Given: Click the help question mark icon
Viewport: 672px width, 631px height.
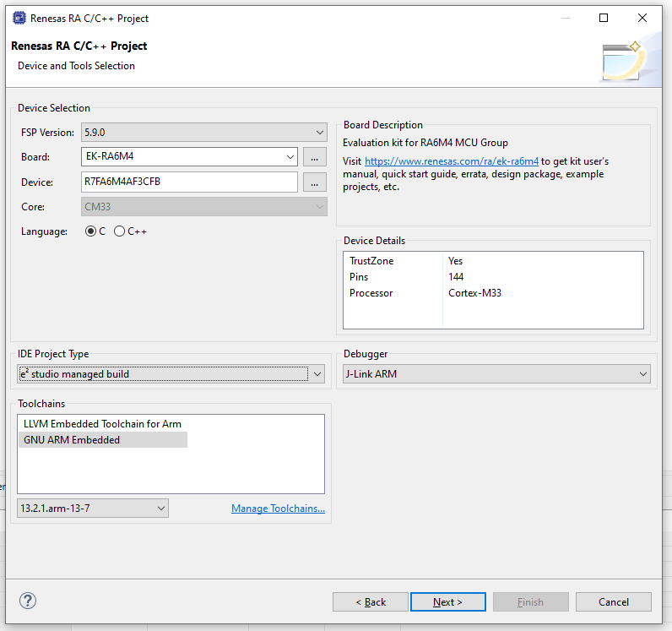Looking at the screenshot, I should (28, 601).
